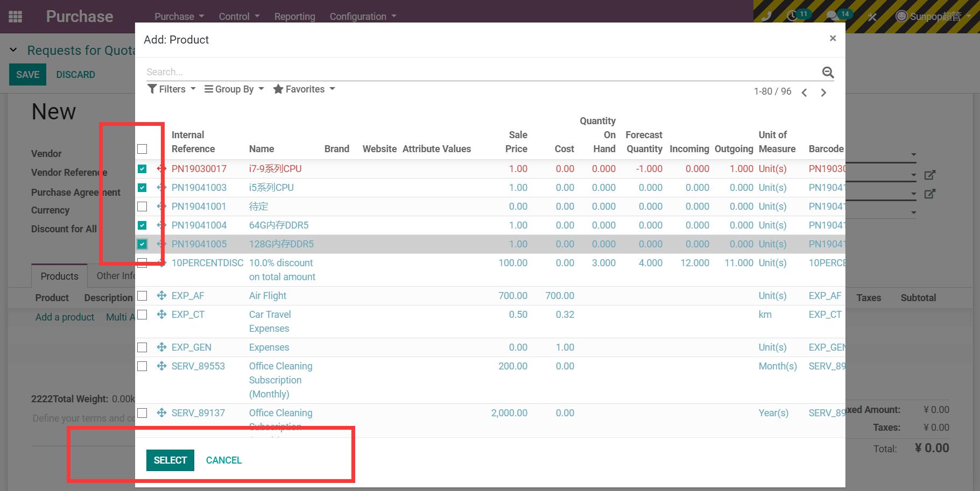The image size is (980, 491).
Task: Open the Requests for Quotation breadcrumb
Action: (81, 51)
